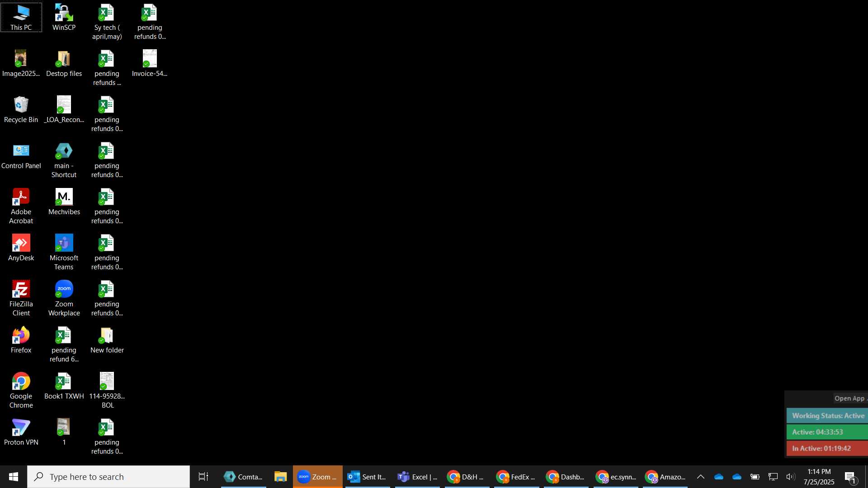This screenshot has width=868, height=488.
Task: Switch to the Dashb... Chrome window
Action: [x=566, y=477]
